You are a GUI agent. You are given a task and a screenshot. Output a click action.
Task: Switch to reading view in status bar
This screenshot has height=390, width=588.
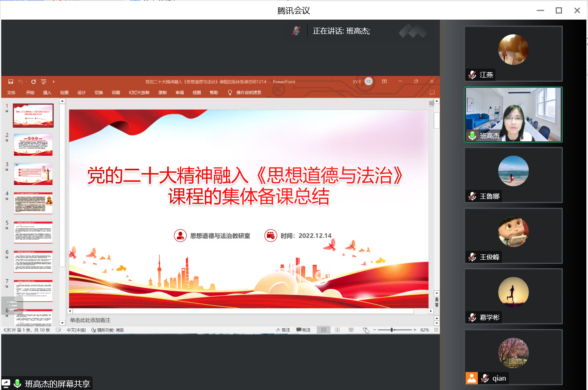coord(351,330)
